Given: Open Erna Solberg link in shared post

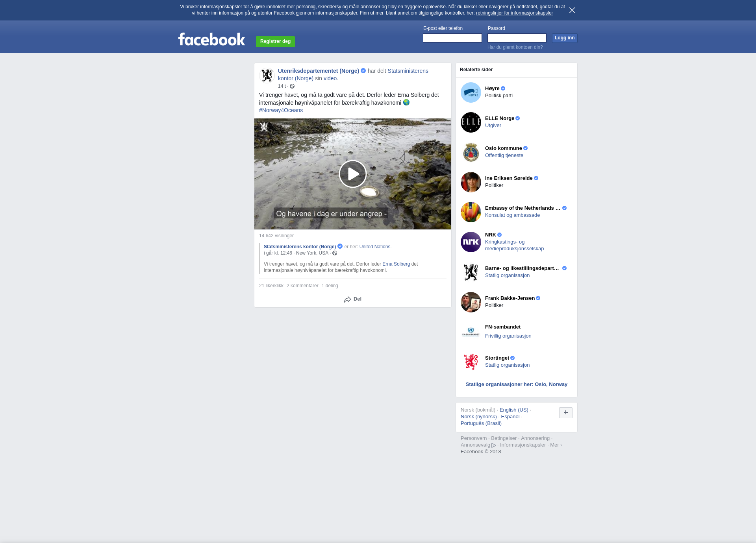Looking at the screenshot, I should 396,264.
